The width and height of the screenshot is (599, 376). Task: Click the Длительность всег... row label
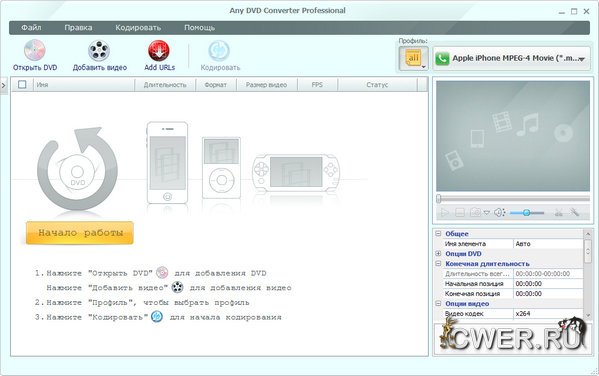[x=477, y=274]
